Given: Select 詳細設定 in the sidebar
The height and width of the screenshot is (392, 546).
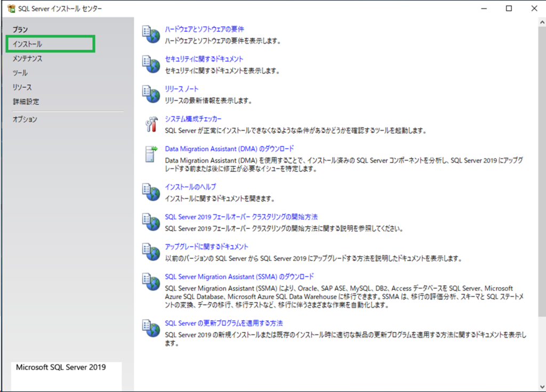Looking at the screenshot, I should [26, 102].
